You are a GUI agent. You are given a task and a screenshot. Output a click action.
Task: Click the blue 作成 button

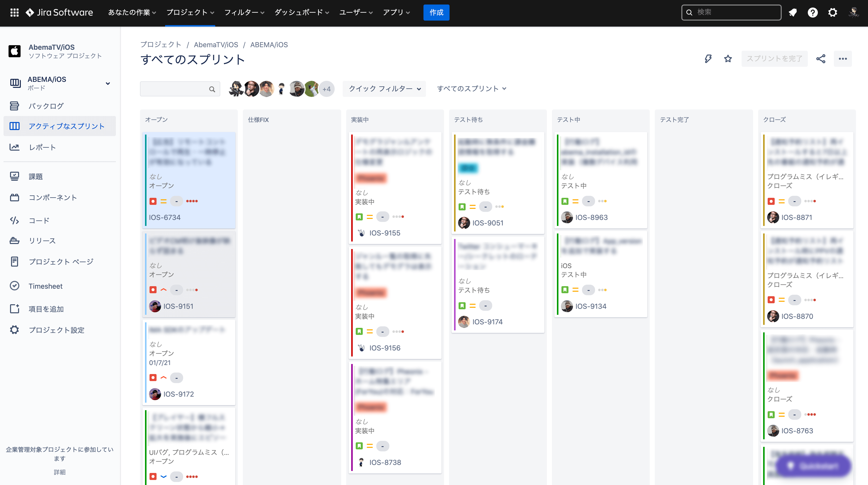coord(436,13)
